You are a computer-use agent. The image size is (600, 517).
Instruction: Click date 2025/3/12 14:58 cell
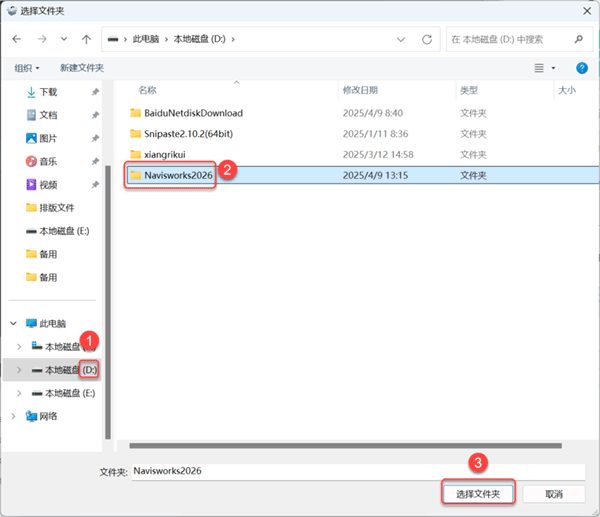[378, 155]
